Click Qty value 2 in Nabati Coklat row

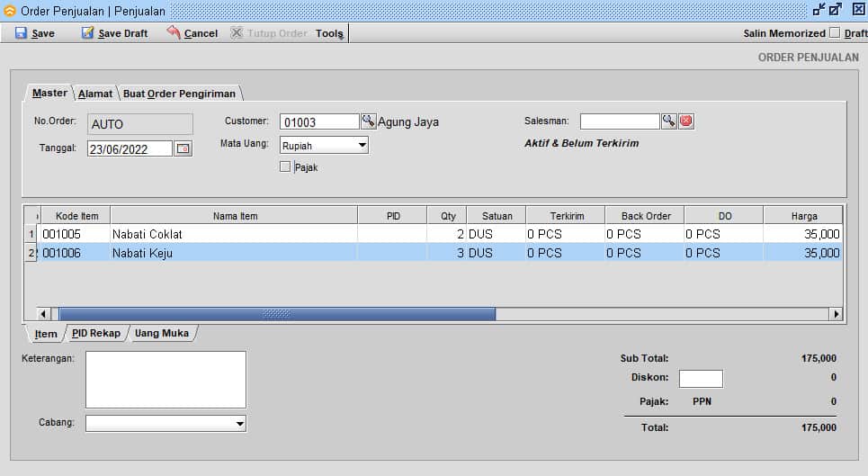(447, 234)
